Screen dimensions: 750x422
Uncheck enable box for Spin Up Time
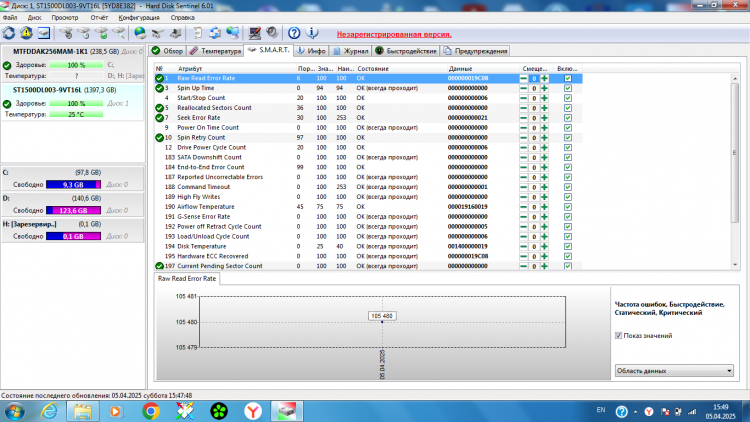(568, 89)
